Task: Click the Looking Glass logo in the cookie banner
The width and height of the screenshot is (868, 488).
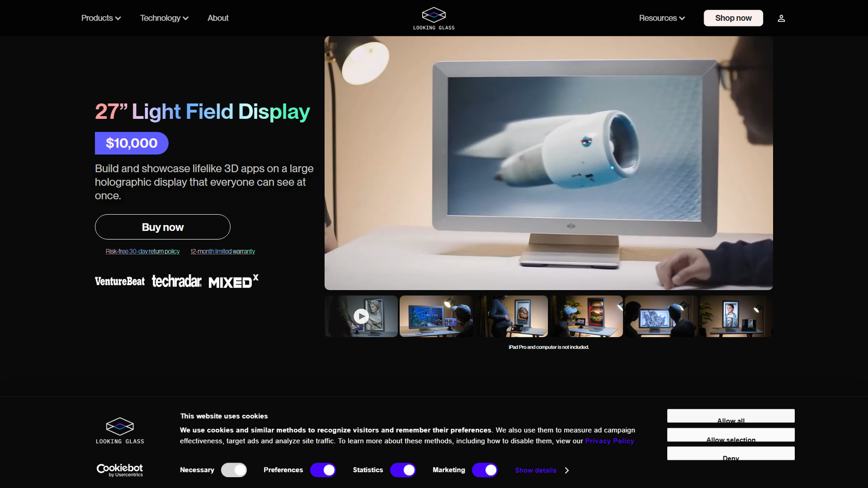Action: tap(119, 430)
